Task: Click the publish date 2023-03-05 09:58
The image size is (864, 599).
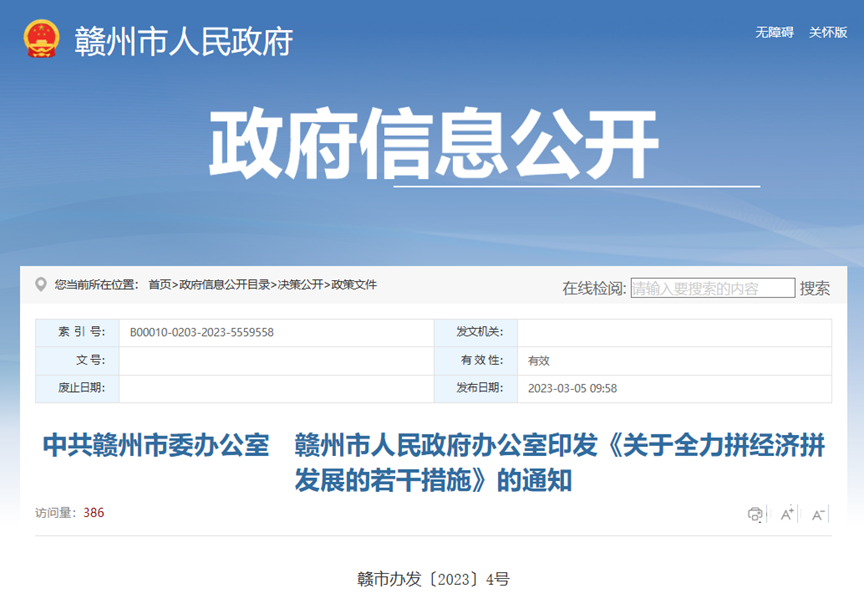Action: [572, 388]
